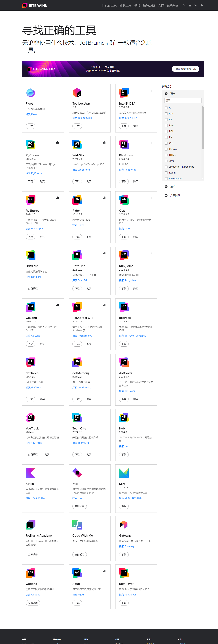The image size is (218, 644).
Task: Click 试用 link on Kotlin card
Action: [28, 498]
